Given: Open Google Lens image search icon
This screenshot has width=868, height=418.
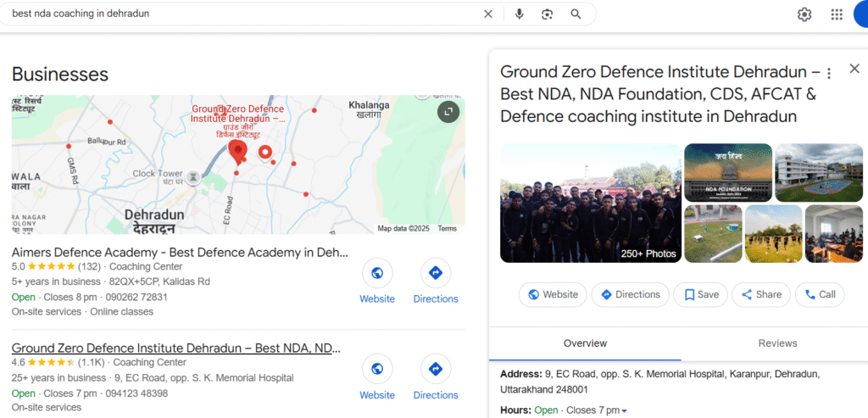Looking at the screenshot, I should [x=547, y=14].
